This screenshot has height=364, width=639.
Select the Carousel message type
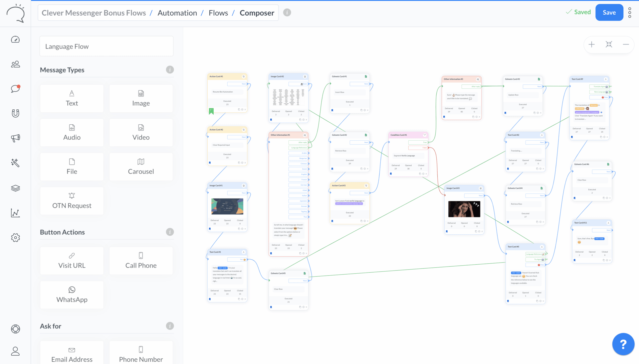click(141, 167)
